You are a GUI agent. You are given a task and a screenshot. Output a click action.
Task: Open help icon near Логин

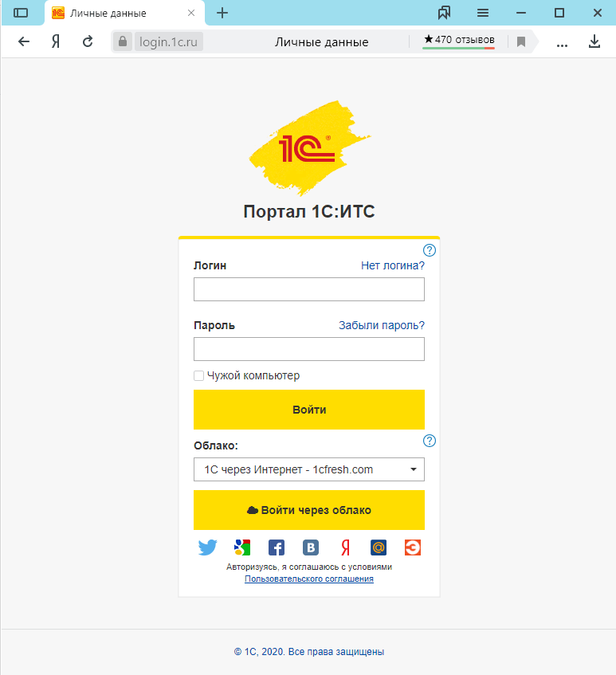point(430,250)
